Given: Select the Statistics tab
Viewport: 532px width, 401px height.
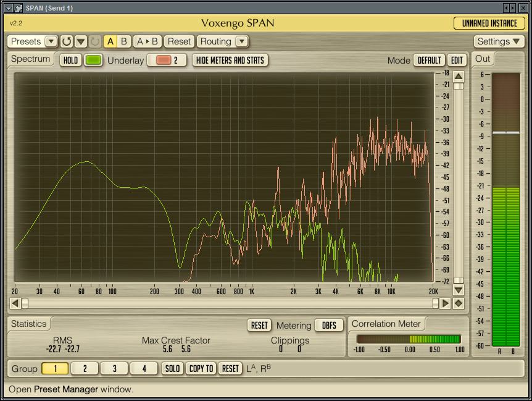Looking at the screenshot, I should (x=28, y=324).
